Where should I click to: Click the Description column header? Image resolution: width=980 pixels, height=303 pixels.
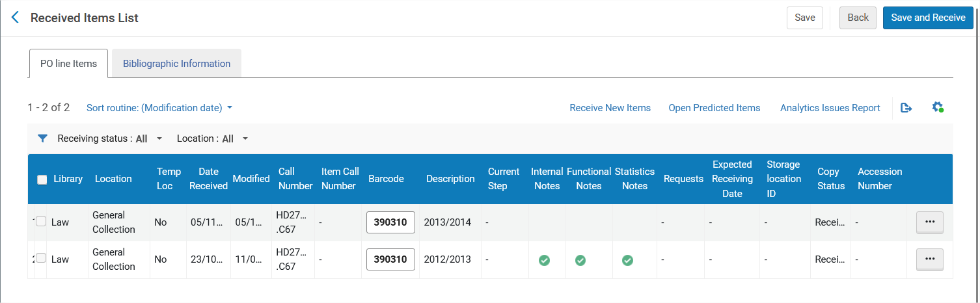coord(450,179)
